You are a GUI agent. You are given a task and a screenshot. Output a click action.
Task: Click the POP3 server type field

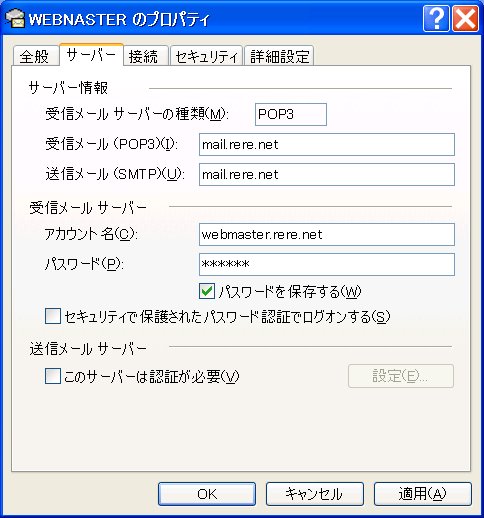pos(291,114)
